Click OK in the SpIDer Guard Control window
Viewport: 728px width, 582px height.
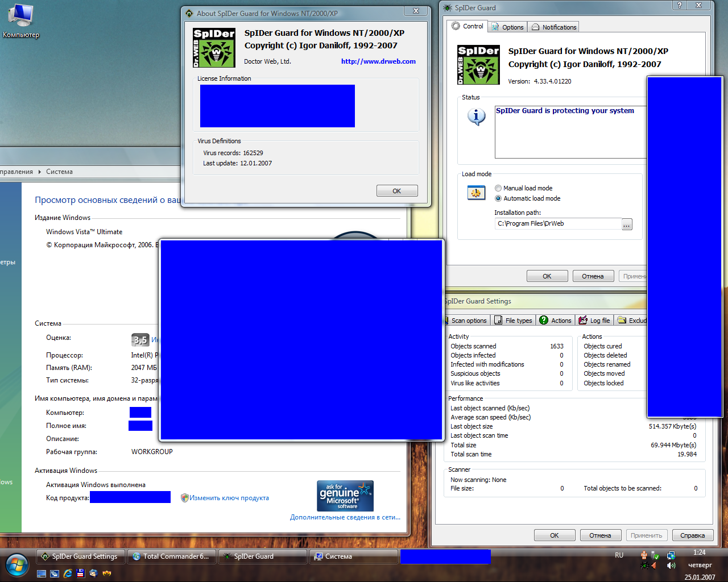[x=547, y=276]
